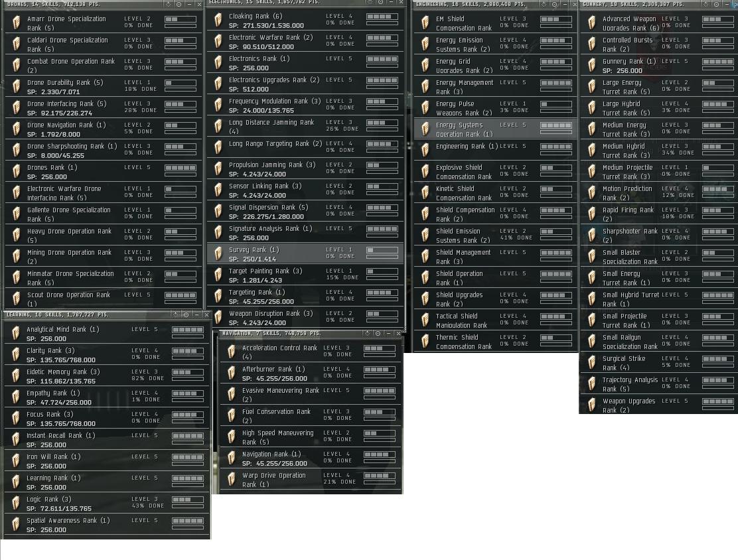Minimize the Navigation skills window
The height and width of the screenshot is (560, 738).
[388, 333]
